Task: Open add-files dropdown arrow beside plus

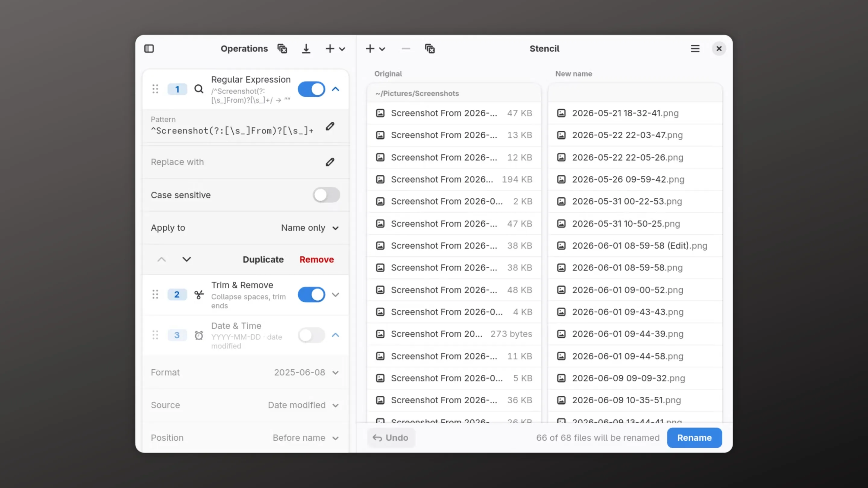Action: pos(382,49)
